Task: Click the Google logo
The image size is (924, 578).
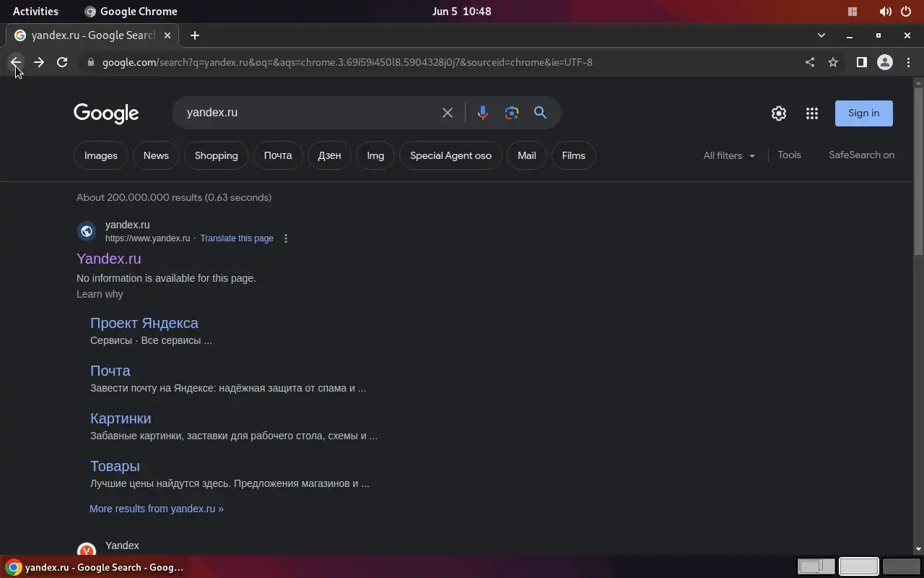Action: 106,113
